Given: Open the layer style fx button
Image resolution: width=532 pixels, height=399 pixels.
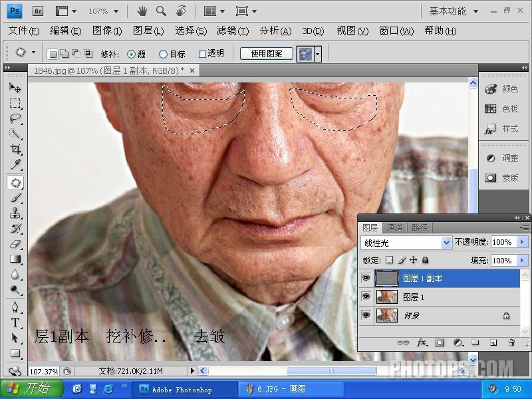Looking at the screenshot, I should tap(422, 342).
